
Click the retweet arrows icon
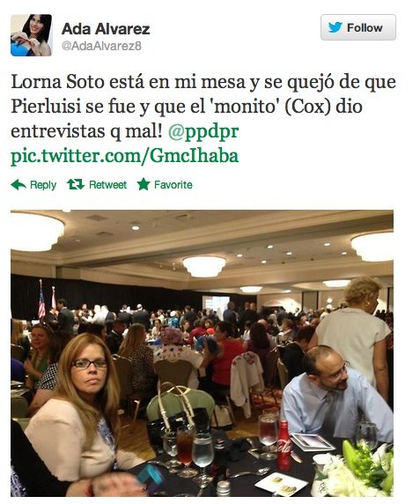(76, 184)
